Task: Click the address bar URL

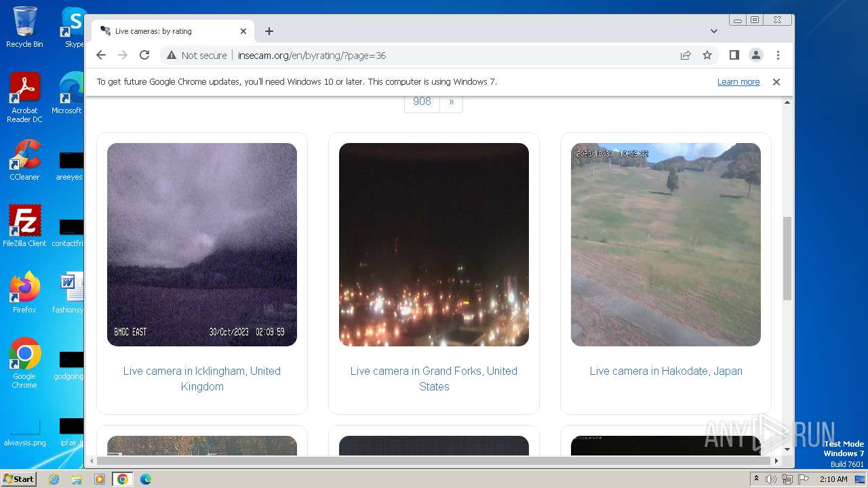Action: [312, 56]
